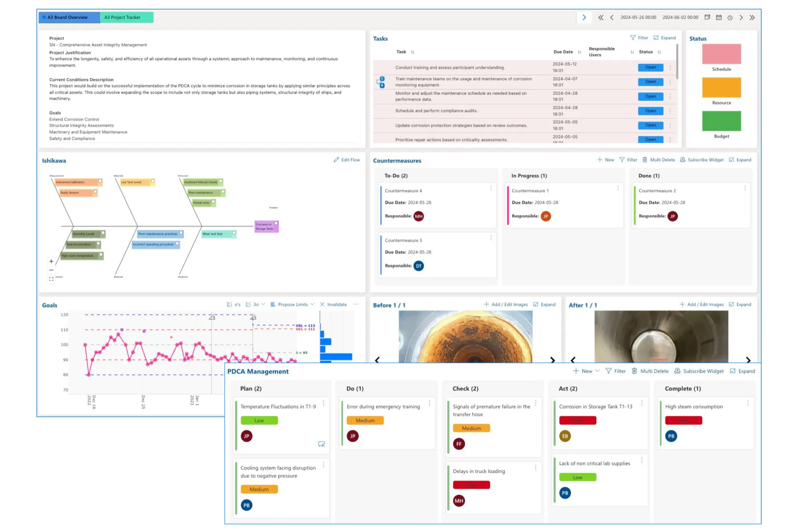Image resolution: width=798 pixels, height=532 pixels.
Task: Show previous After image with left arrow
Action: click(573, 360)
